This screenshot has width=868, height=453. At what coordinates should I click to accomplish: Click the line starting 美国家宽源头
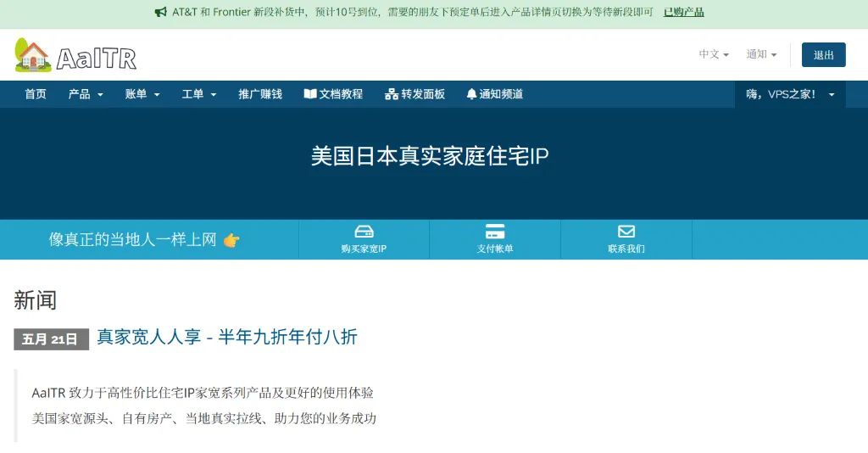click(x=203, y=418)
